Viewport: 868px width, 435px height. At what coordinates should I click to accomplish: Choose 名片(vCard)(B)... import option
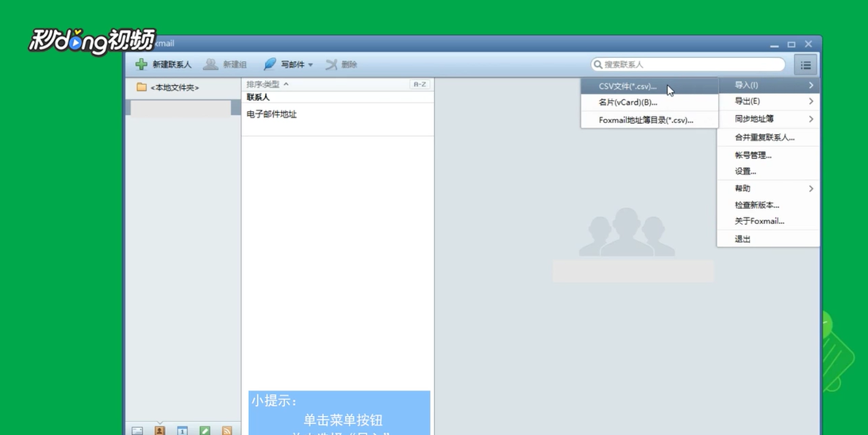click(x=650, y=102)
